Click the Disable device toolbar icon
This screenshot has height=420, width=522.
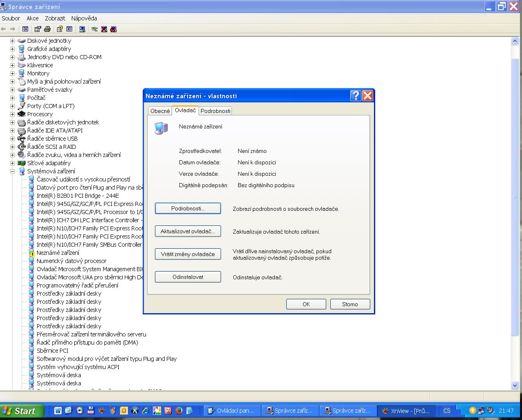coord(113,29)
